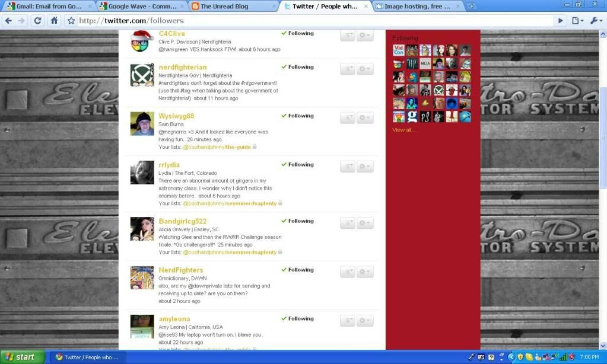
Task: Open a new browser tab with plus button
Action: [x=472, y=6]
